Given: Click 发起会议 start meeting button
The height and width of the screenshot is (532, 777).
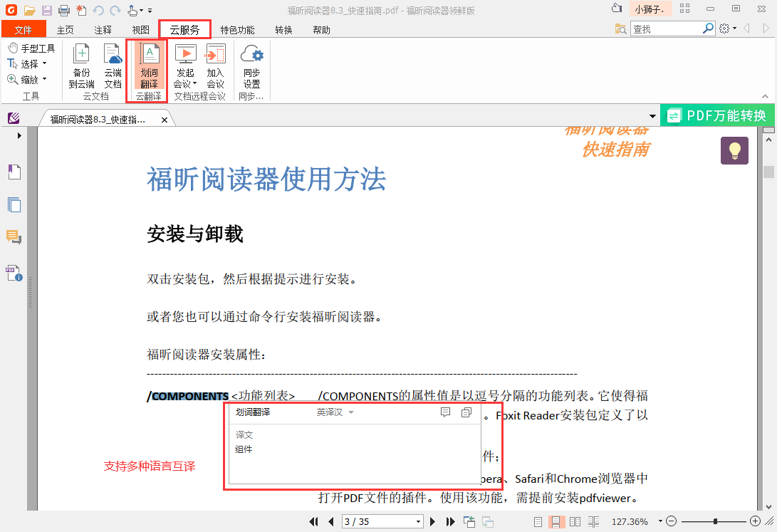Looking at the screenshot, I should click(x=185, y=66).
